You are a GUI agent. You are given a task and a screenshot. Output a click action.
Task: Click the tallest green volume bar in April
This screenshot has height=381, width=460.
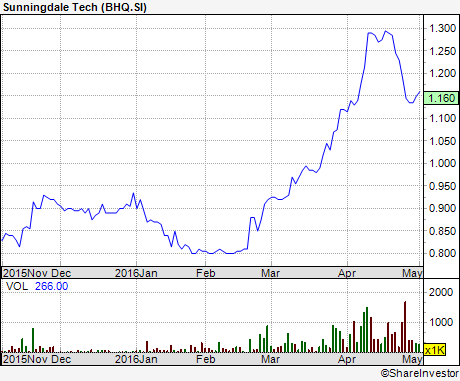[367, 330]
